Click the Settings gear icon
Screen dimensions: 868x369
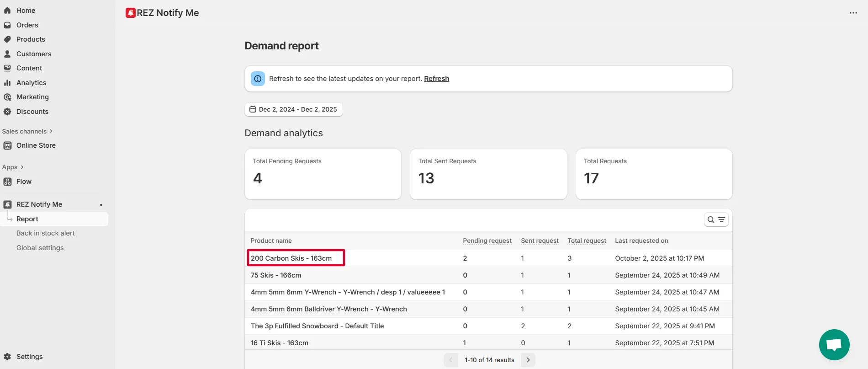click(7, 357)
